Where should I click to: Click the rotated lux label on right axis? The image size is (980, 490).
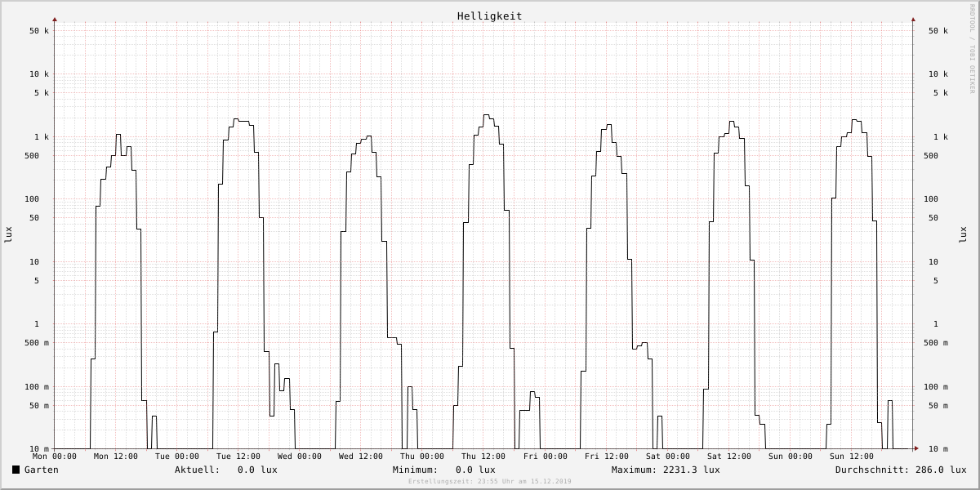click(x=964, y=235)
